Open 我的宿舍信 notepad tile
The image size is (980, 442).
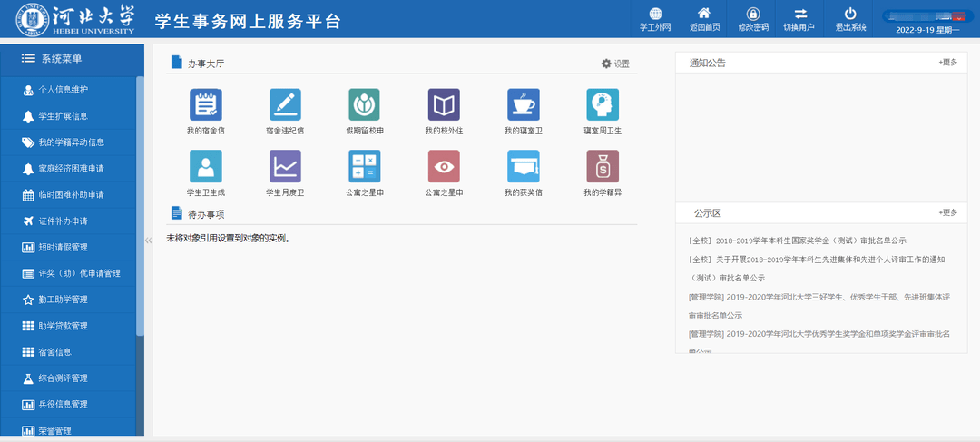coord(206,104)
